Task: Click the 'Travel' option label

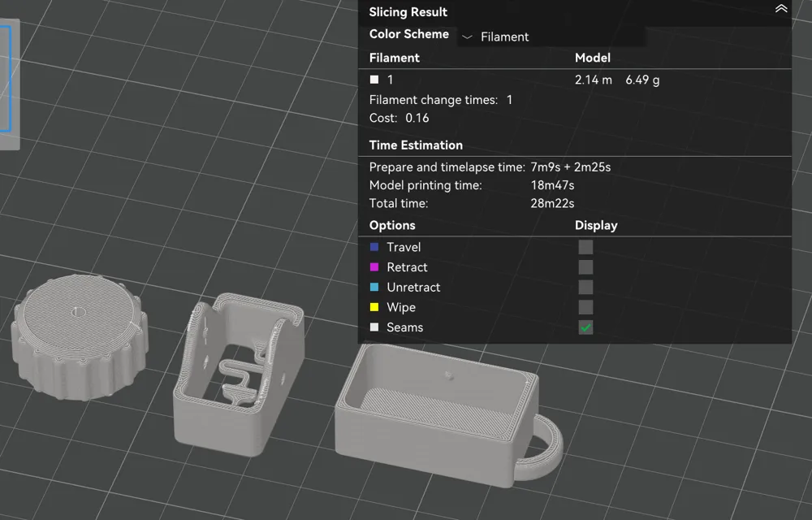Action: click(404, 247)
